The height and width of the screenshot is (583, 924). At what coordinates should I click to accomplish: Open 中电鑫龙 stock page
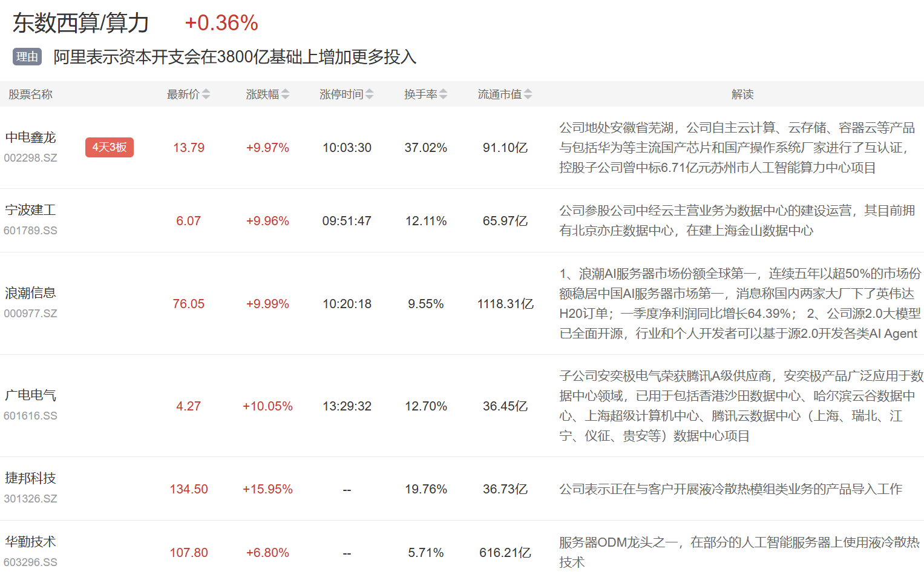[x=31, y=137]
